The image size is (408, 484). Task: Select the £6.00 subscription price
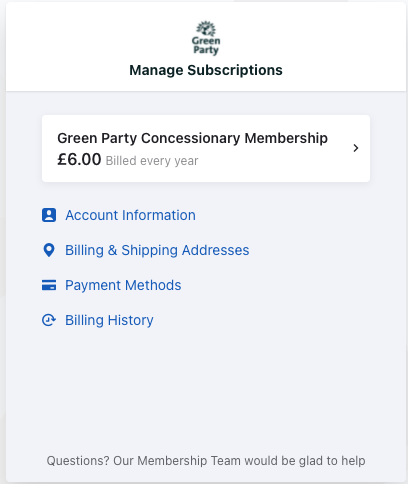(x=79, y=159)
